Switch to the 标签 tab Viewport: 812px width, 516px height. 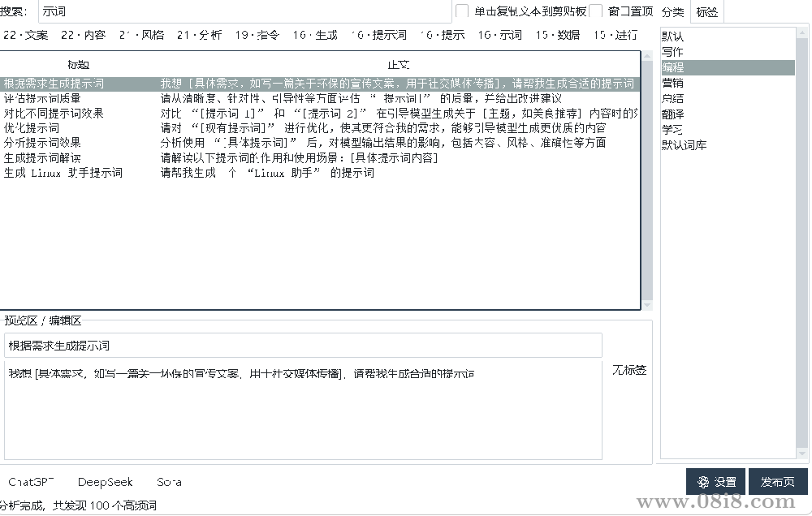(x=706, y=11)
